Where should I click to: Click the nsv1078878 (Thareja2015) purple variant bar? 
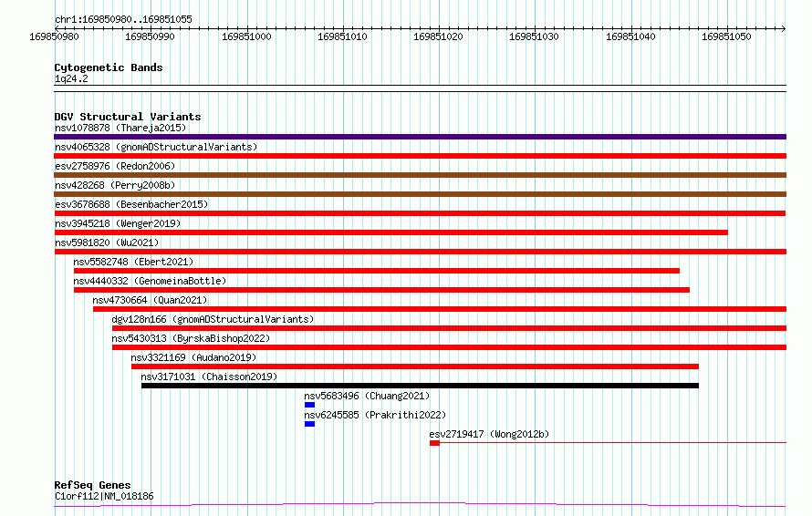coord(420,137)
